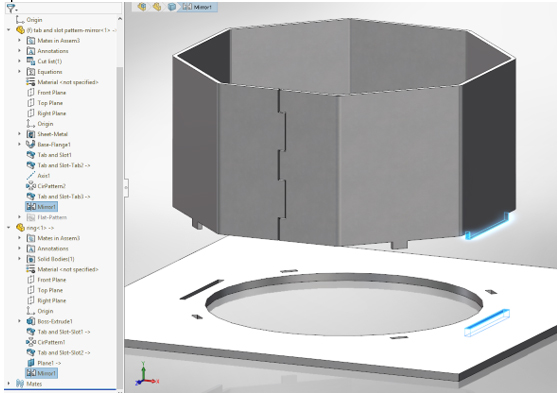The width and height of the screenshot is (558, 395).
Task: Click the assembly icon in breadcrumb bar
Action: 142,7
